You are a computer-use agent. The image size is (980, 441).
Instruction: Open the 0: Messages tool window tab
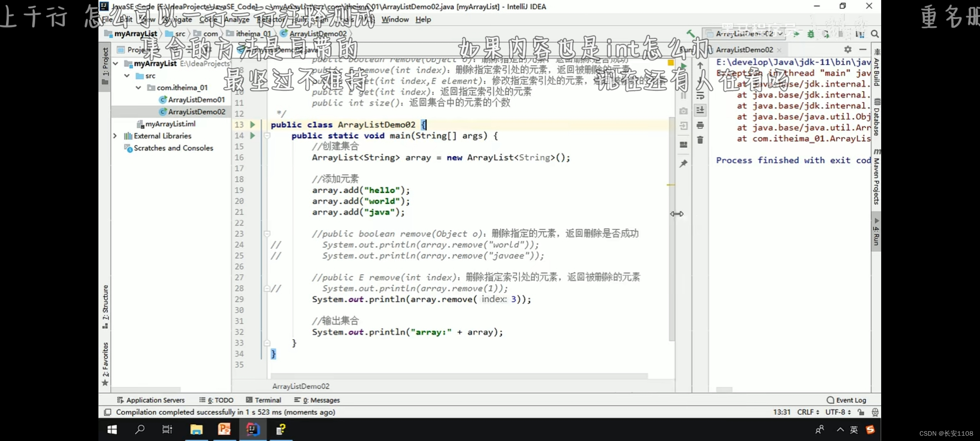point(317,400)
